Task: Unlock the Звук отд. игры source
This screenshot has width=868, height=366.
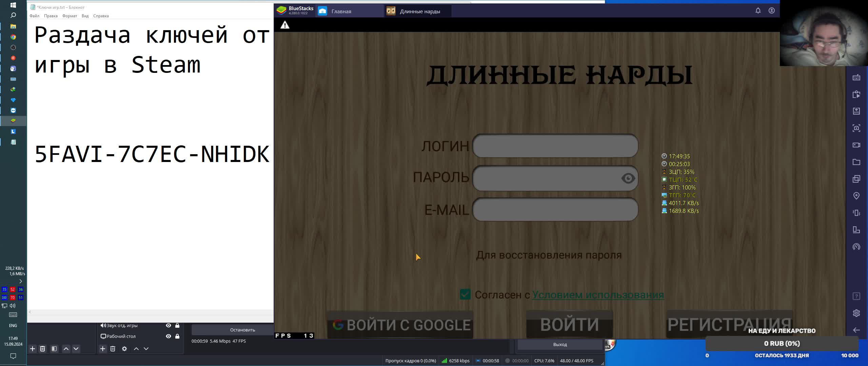Action: pyautogui.click(x=177, y=325)
